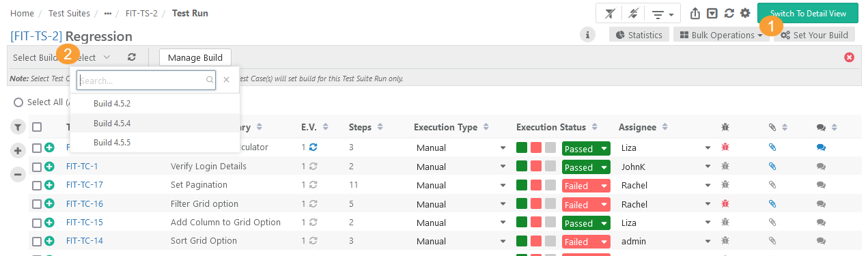Open the comments icon in the FIT-TC-14 row
This screenshot has height=256, width=868.
click(x=821, y=241)
